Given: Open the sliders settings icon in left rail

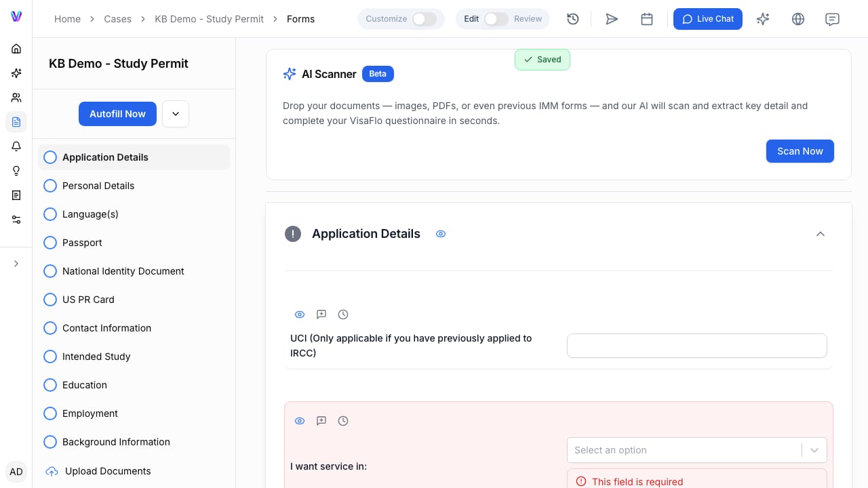Looking at the screenshot, I should (x=16, y=220).
